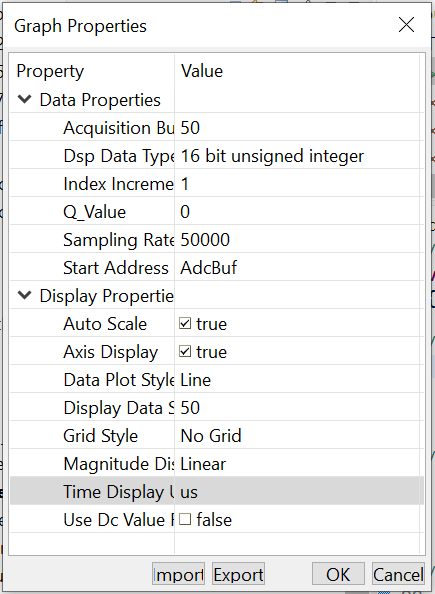Select the Display Data Size property label
The image size is (435, 594).
coord(119,408)
